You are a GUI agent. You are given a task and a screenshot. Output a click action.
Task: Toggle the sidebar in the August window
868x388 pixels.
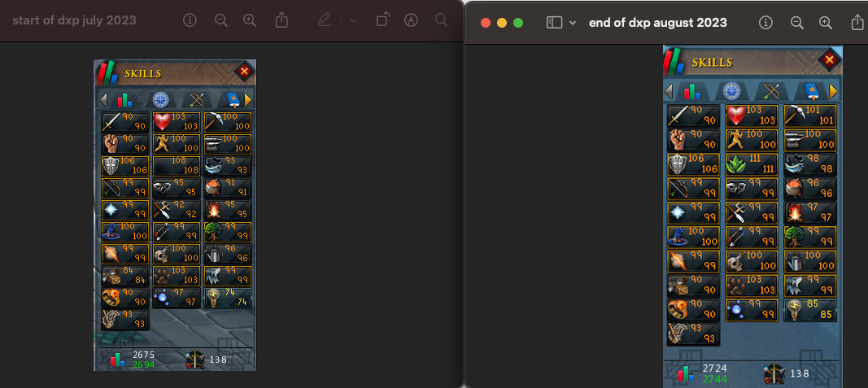[554, 23]
